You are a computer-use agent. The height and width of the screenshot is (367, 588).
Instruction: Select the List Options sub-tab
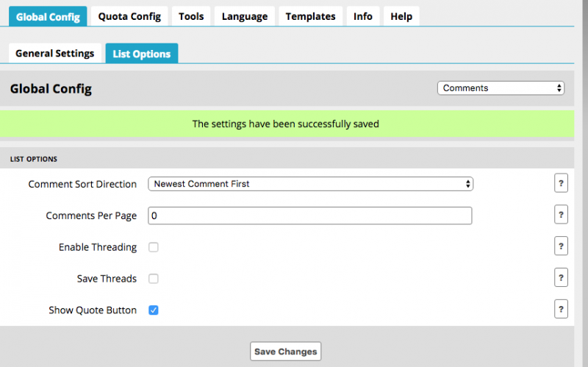pos(141,54)
